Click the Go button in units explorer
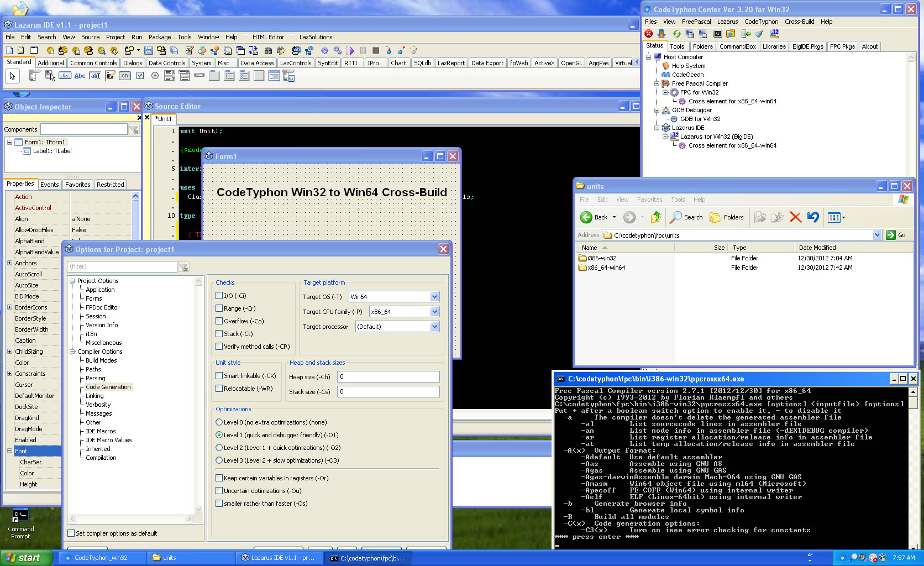This screenshot has height=566, width=924. 896,235
